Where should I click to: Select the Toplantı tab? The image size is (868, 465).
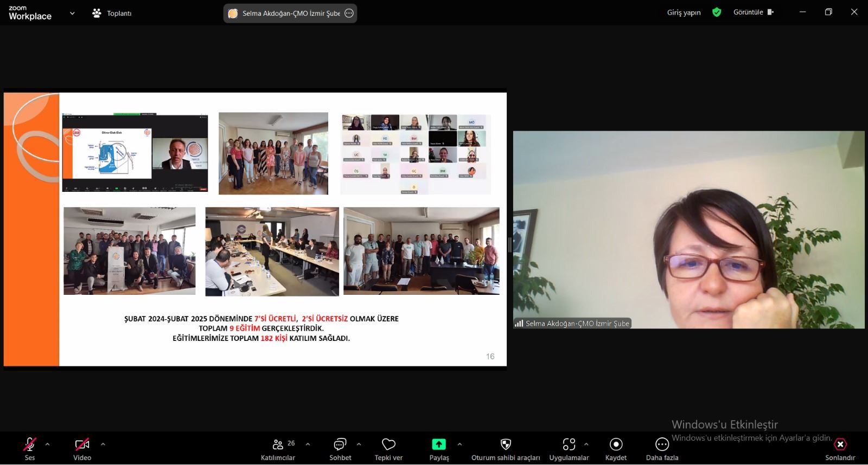pyautogui.click(x=112, y=13)
